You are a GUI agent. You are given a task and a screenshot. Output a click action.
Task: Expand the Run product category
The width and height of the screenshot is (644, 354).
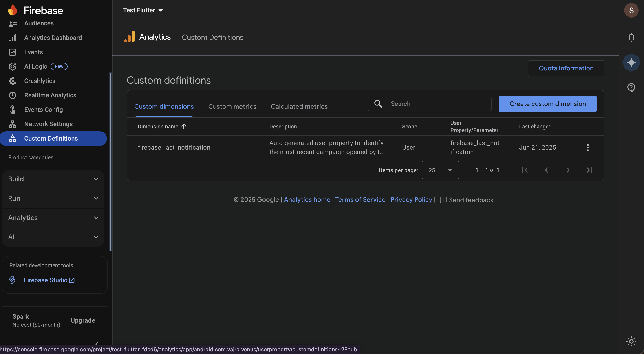point(53,198)
